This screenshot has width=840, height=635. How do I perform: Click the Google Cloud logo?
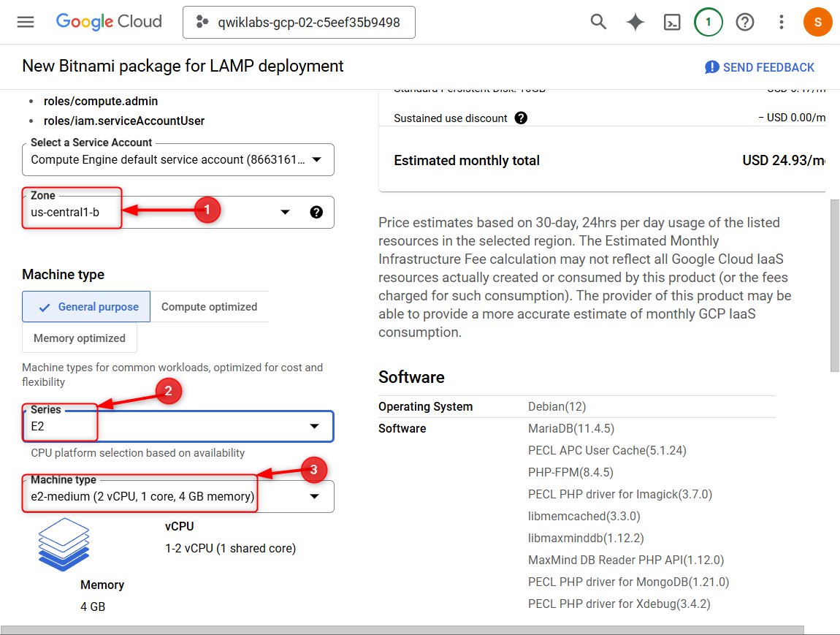click(x=109, y=22)
